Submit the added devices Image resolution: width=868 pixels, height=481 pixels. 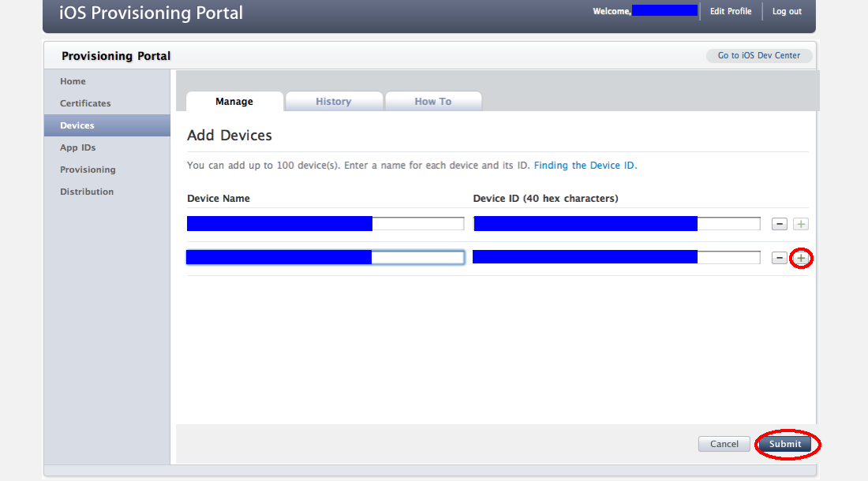pyautogui.click(x=785, y=444)
